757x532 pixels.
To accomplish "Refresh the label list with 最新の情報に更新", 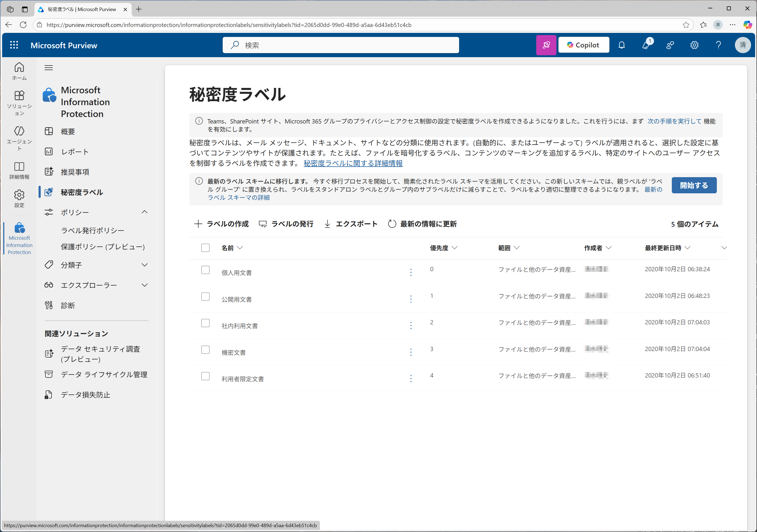I will [428, 224].
